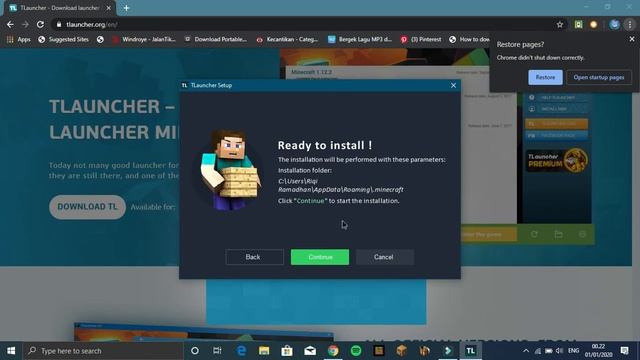The width and height of the screenshot is (640, 360).
Task: Open a new Chrome tab
Action: 127,8
